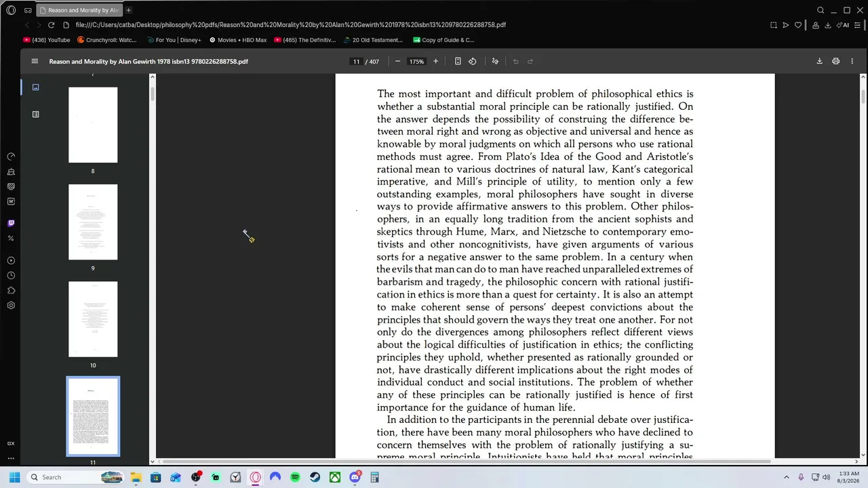Open the Copy of Guide & C... bookmark
The height and width of the screenshot is (488, 868).
(443, 40)
